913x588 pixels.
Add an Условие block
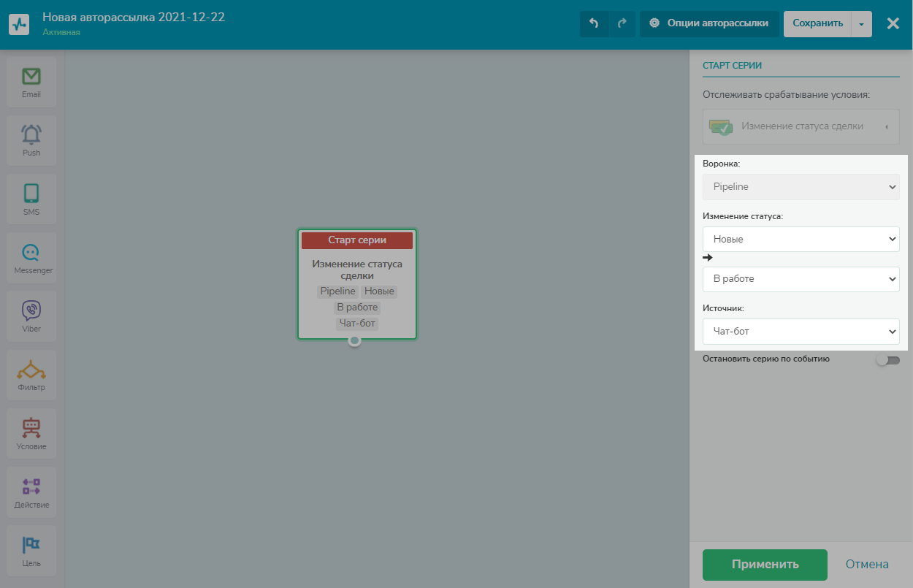pos(31,435)
